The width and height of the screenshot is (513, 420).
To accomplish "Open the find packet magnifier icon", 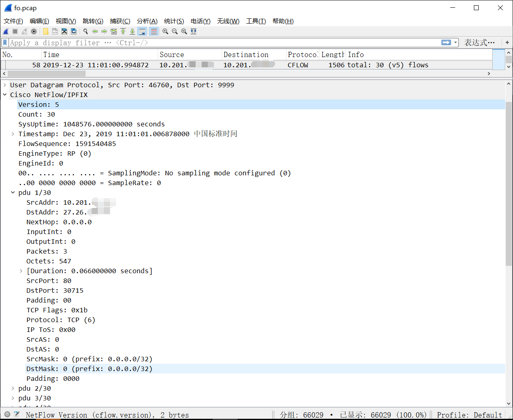I will pyautogui.click(x=86, y=31).
